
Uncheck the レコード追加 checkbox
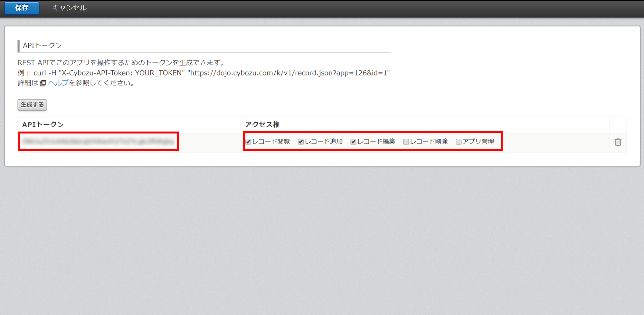[301, 142]
